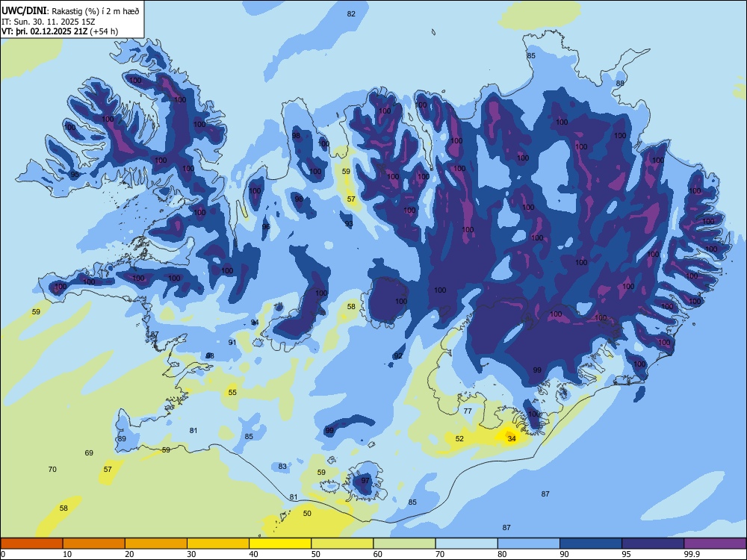Select the 20–30 legend color band
This screenshot has height=560, width=747.
[x=156, y=544]
